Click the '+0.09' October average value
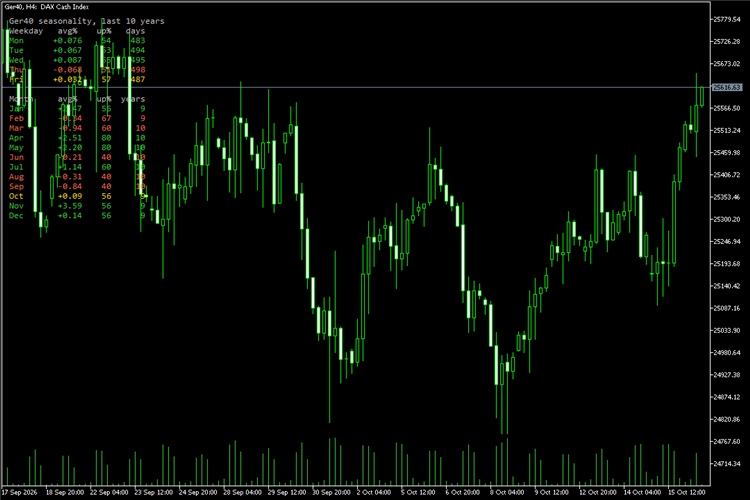The width and height of the screenshot is (750, 500). tap(70, 196)
